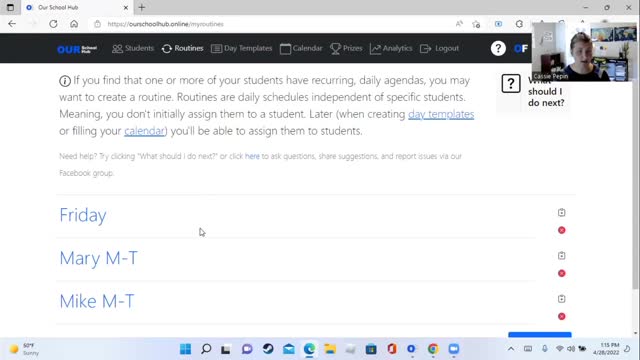This screenshot has height=360, width=640.
Task: Open the Chat app on taskbar
Action: [x=247, y=349]
